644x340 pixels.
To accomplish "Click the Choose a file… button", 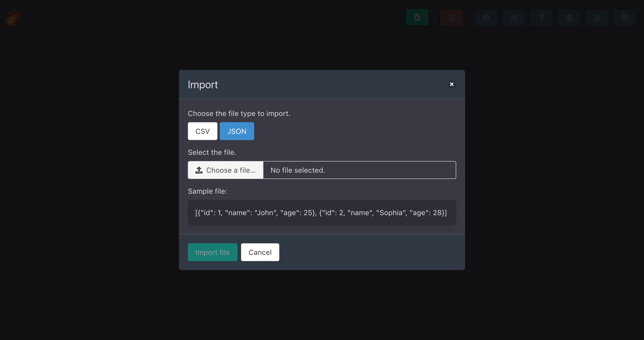I will 226,170.
